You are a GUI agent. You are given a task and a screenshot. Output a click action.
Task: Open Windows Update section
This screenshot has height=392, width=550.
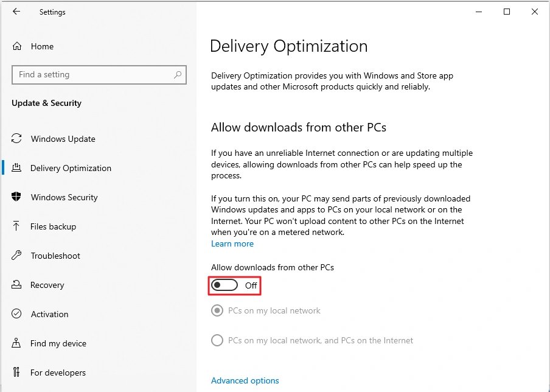tap(63, 139)
